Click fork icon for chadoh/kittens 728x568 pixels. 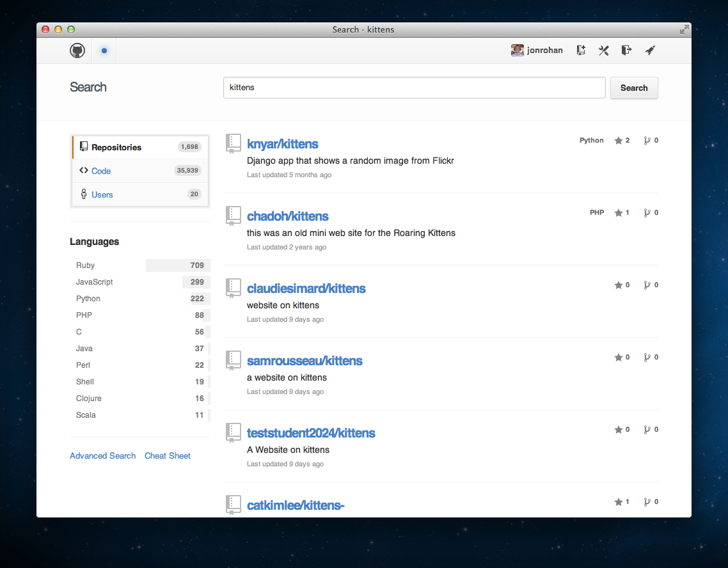647,213
